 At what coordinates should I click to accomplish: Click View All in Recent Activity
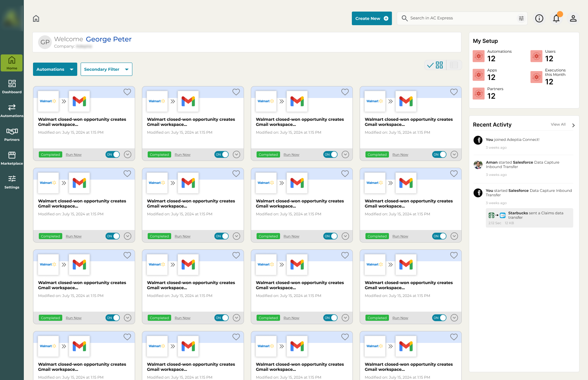[x=558, y=125]
